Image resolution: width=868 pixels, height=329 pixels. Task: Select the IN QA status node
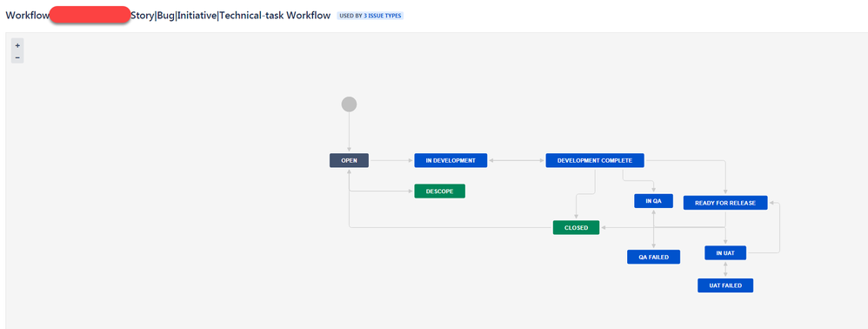click(x=653, y=201)
